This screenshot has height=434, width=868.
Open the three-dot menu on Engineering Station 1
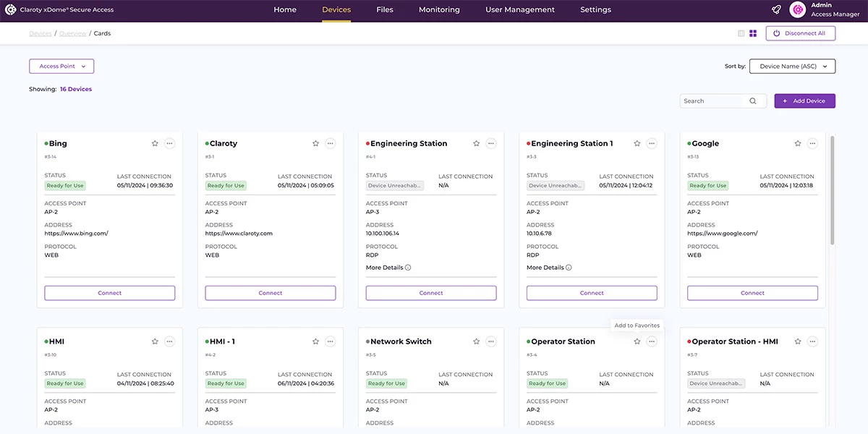coord(652,143)
